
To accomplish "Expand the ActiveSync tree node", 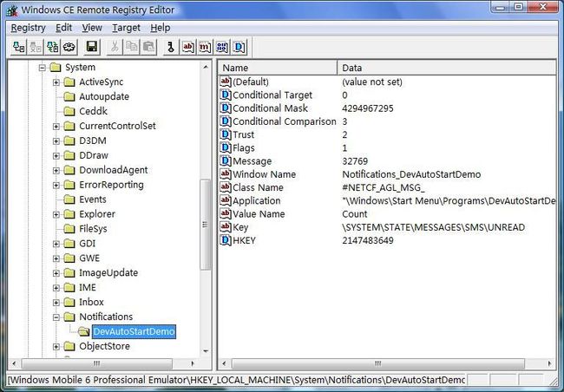I will 56,82.
